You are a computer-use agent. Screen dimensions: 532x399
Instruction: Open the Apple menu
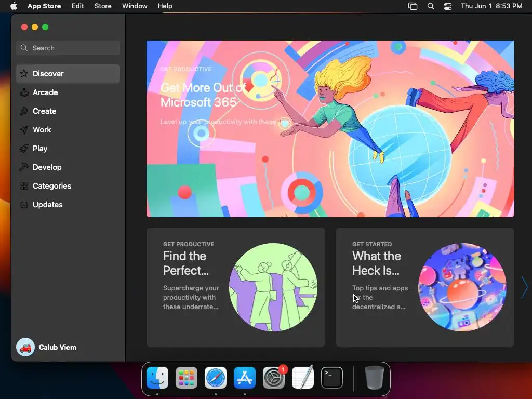click(14, 6)
